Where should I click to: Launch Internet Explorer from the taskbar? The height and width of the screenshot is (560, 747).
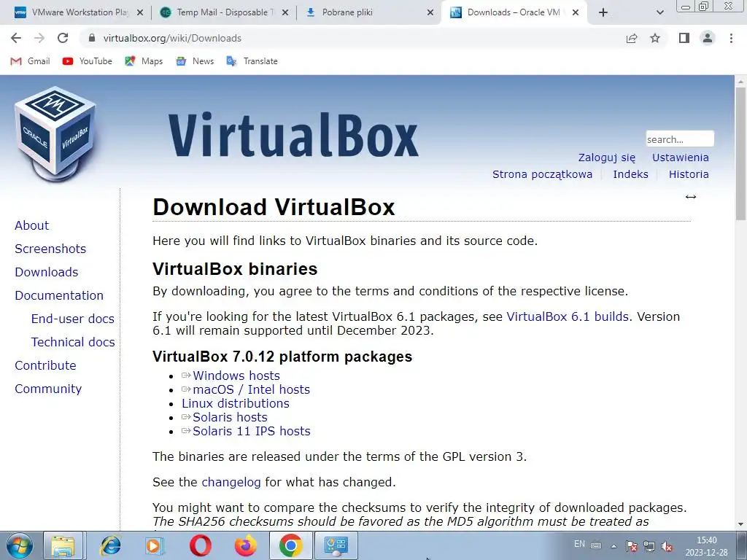(111, 545)
